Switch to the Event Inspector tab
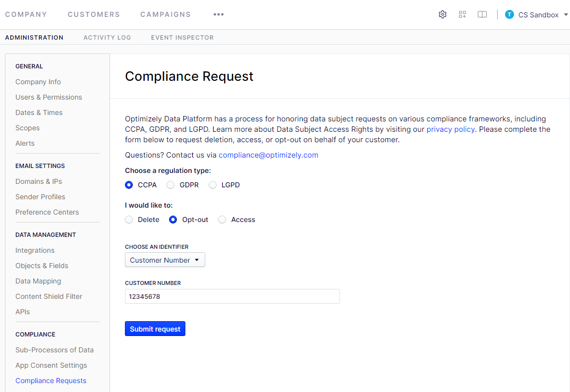Image resolution: width=570 pixels, height=392 pixels. 182,37
